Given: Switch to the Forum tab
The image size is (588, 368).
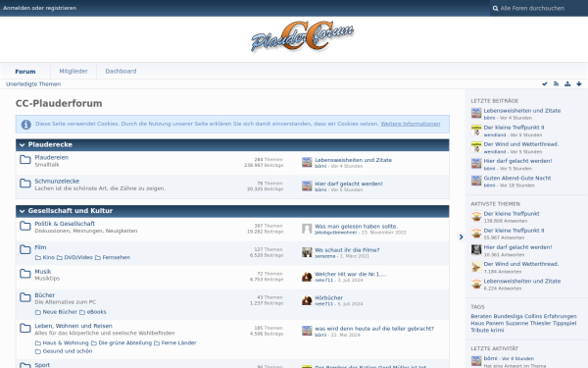Looking at the screenshot, I should coord(25,72).
